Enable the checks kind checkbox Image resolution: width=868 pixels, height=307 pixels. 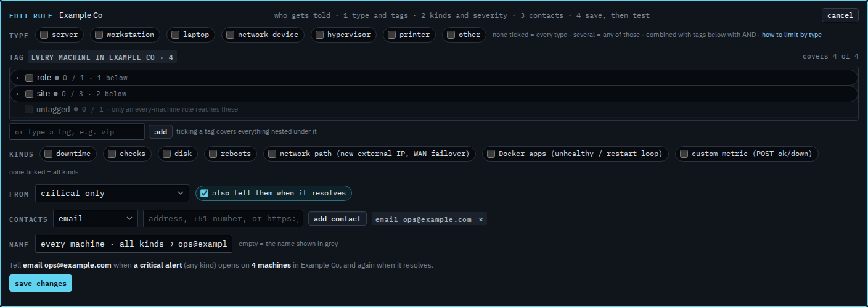click(x=112, y=153)
